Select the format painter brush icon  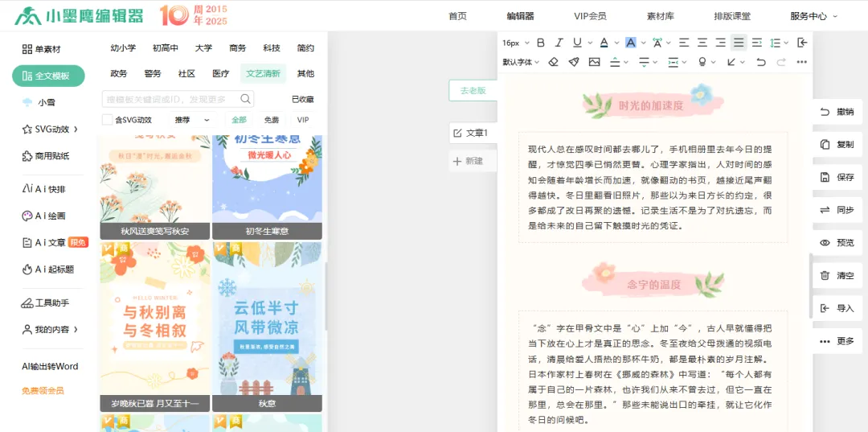pos(574,62)
